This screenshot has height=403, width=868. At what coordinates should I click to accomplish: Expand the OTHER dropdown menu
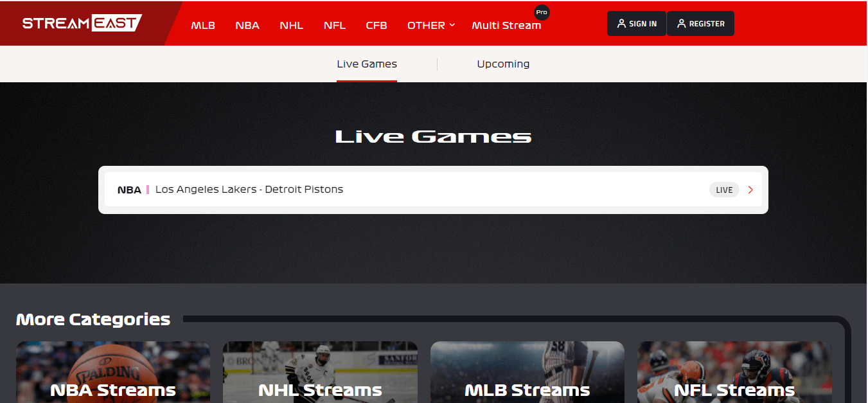click(x=431, y=26)
